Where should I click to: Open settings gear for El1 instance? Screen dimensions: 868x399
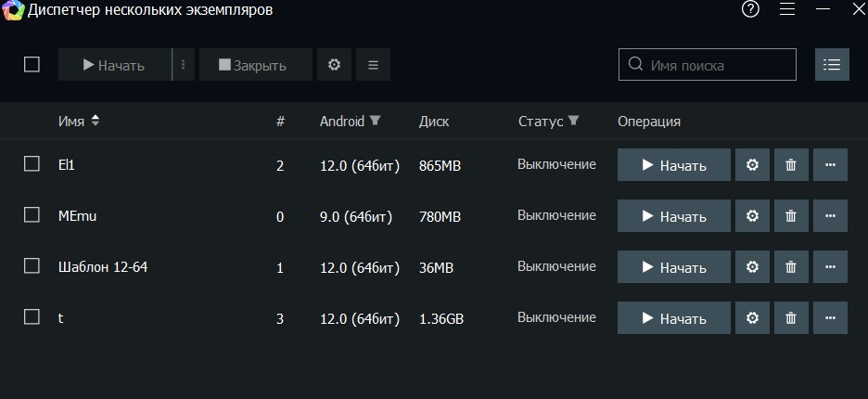[752, 165]
